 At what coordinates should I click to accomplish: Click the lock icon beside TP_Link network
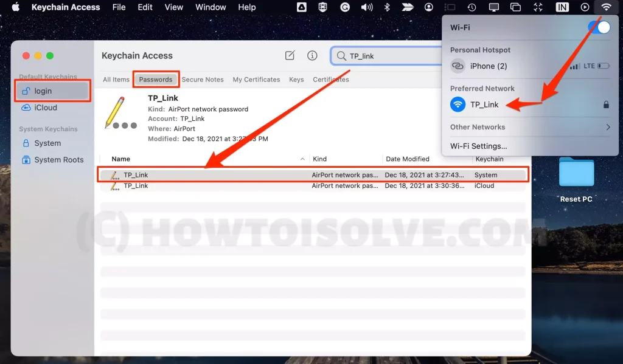pos(606,105)
